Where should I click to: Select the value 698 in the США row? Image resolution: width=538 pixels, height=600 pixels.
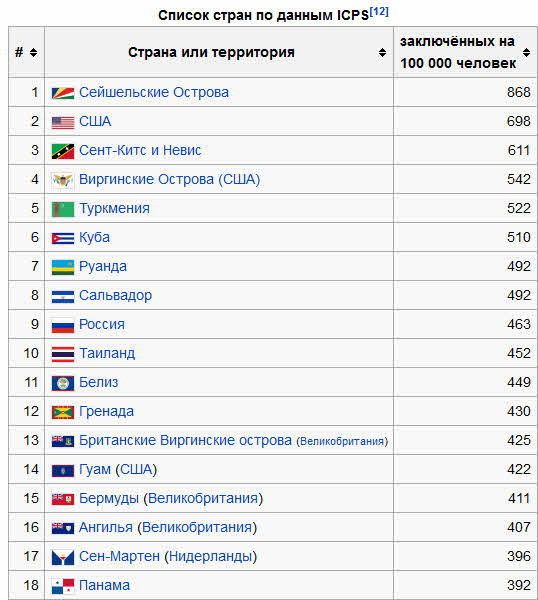click(x=518, y=121)
